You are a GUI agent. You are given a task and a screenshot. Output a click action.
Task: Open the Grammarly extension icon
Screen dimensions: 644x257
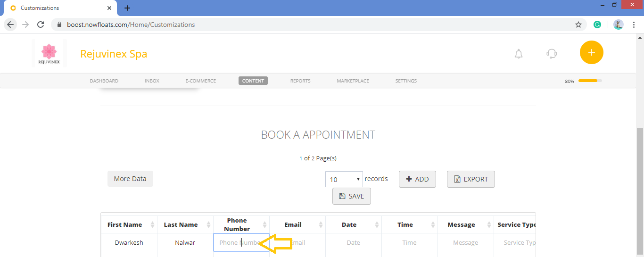click(x=597, y=25)
